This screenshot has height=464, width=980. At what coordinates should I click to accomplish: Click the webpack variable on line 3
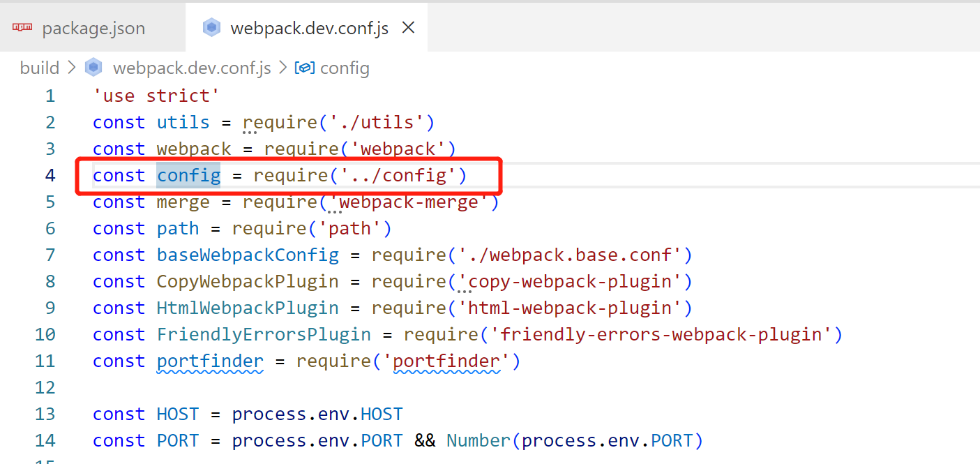(194, 149)
